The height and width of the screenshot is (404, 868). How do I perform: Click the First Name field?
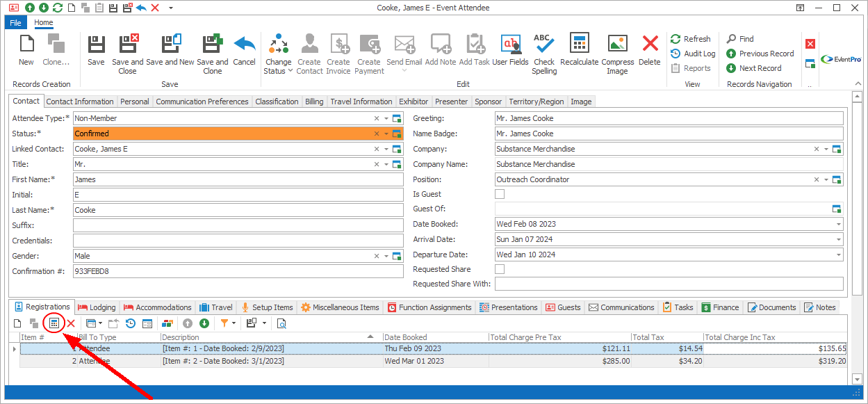[x=238, y=179]
